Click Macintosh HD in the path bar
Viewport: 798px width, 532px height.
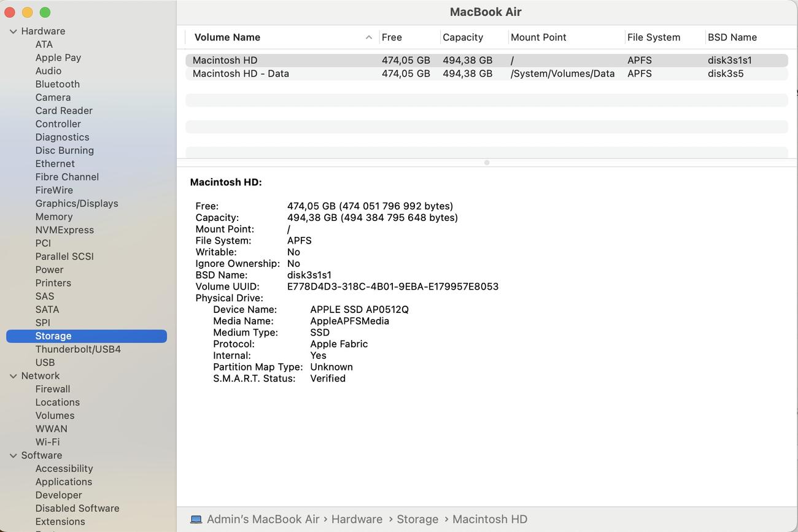(x=490, y=520)
